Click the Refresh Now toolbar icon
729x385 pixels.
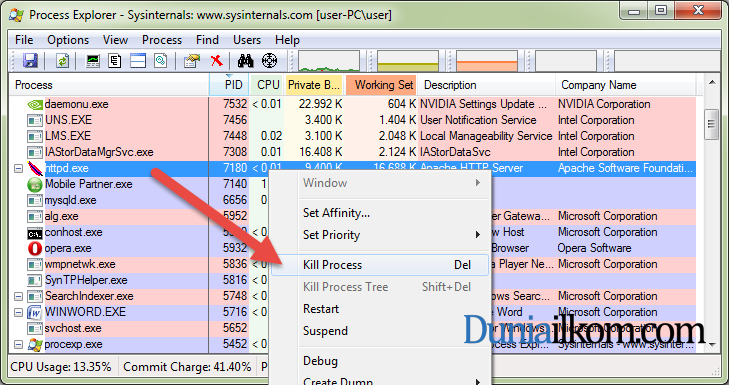pyautogui.click(x=62, y=61)
